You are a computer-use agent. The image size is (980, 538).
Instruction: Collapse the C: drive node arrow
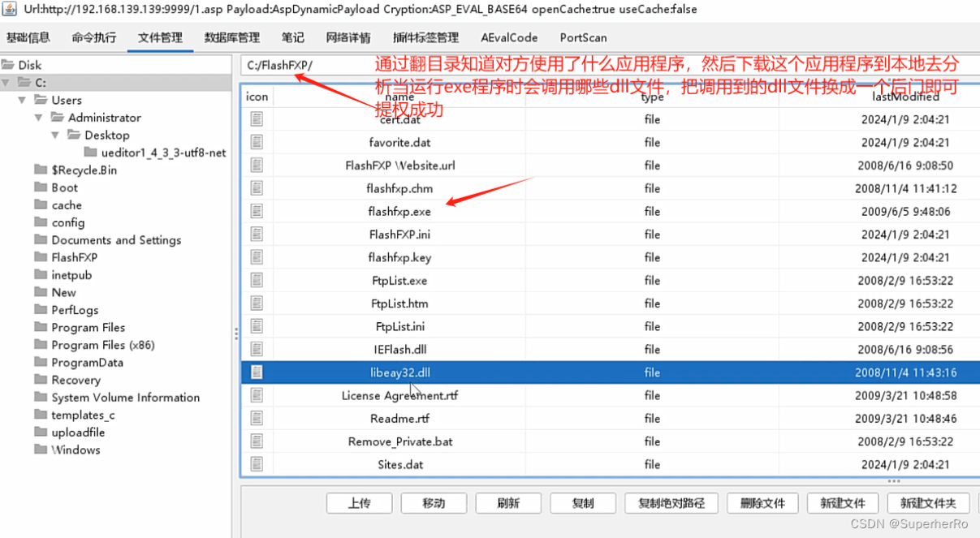[6, 83]
